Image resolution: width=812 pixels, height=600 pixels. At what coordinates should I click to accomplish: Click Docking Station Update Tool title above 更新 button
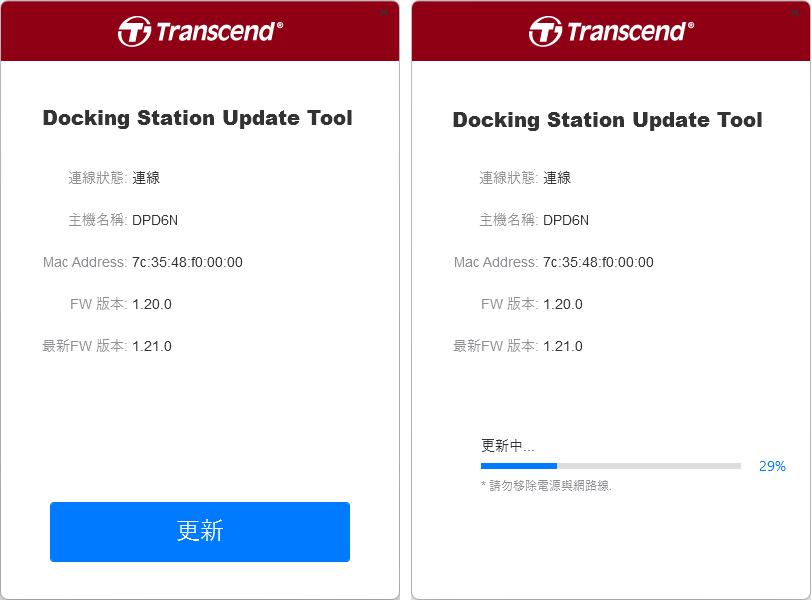(197, 118)
